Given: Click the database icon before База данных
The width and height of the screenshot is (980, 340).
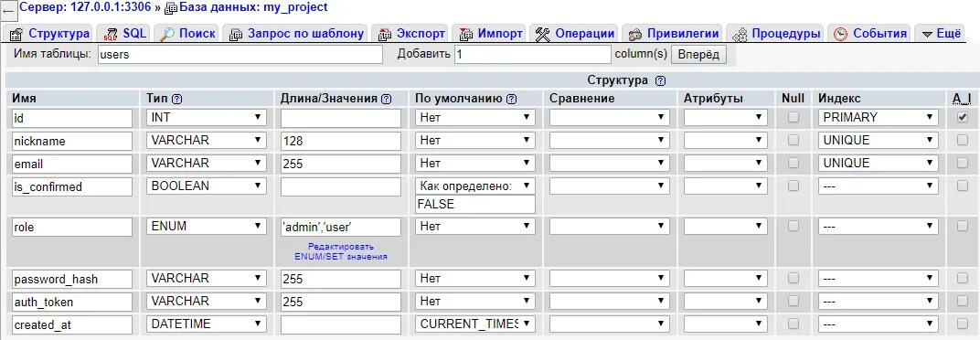Looking at the screenshot, I should [170, 9].
